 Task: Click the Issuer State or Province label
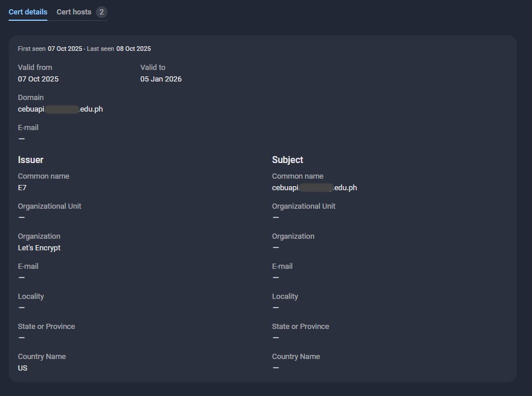pos(46,327)
